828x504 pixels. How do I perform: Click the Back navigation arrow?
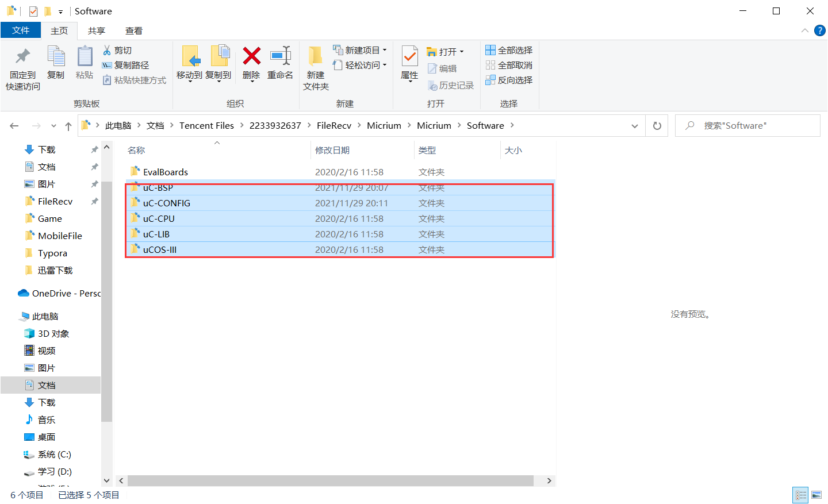click(14, 126)
